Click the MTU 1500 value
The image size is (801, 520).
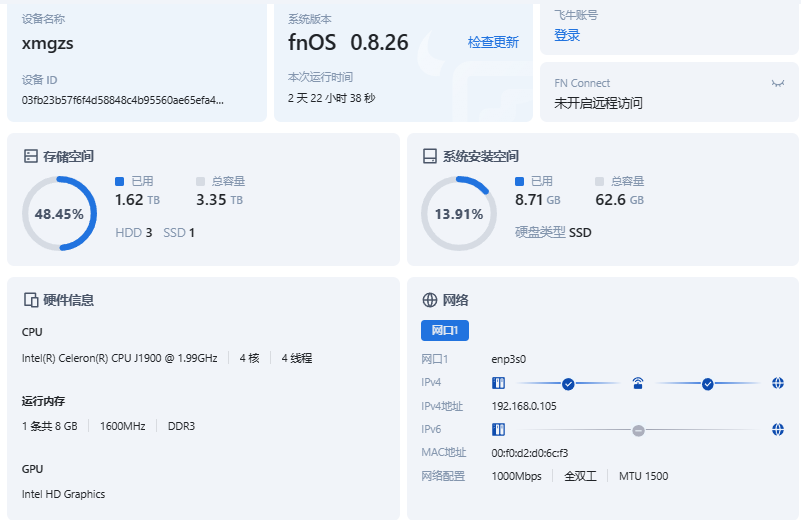(644, 476)
